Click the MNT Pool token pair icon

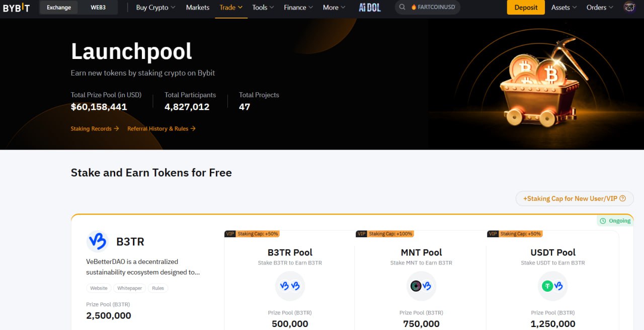(421, 286)
